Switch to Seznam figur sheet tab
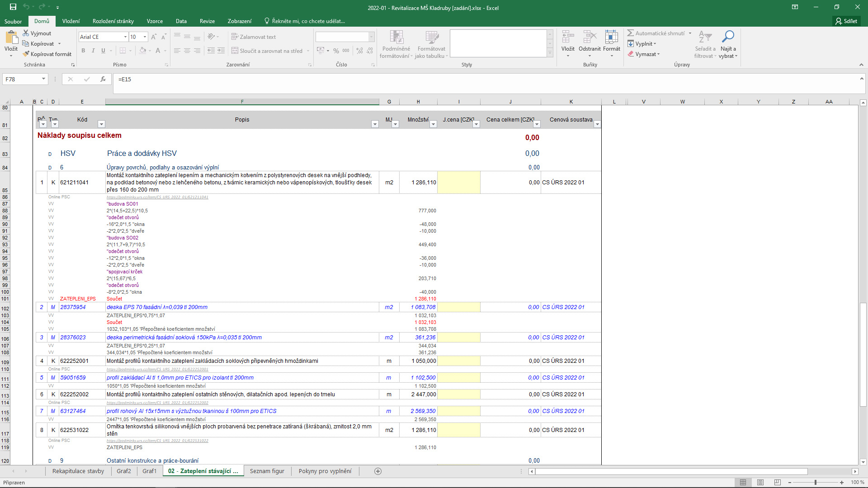 [267, 471]
